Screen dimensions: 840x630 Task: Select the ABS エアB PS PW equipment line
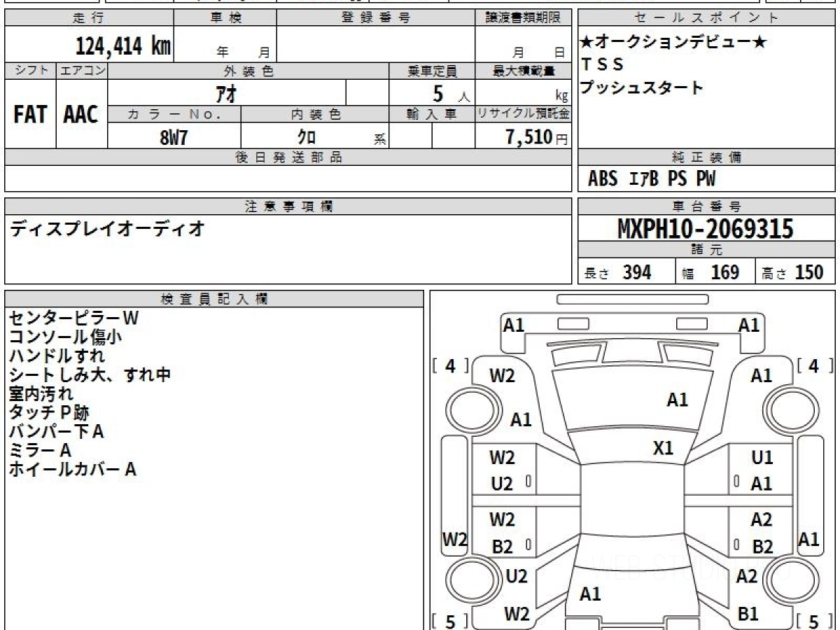point(652,179)
